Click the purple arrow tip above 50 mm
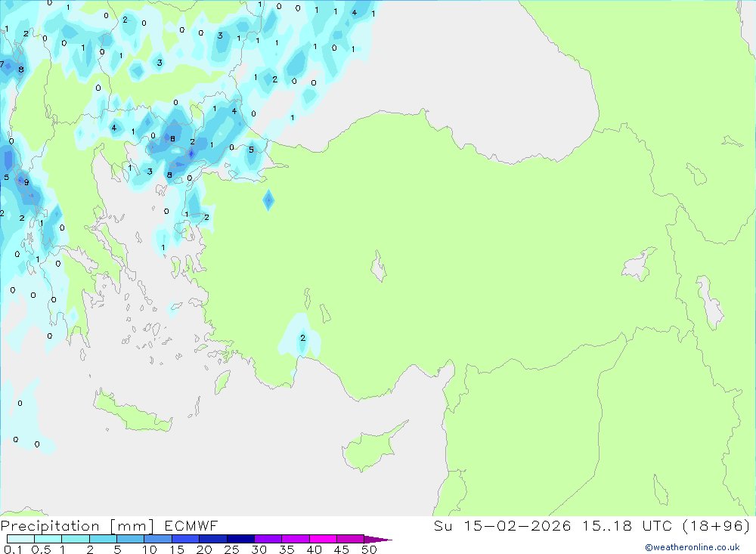756x554 pixels. (378, 539)
